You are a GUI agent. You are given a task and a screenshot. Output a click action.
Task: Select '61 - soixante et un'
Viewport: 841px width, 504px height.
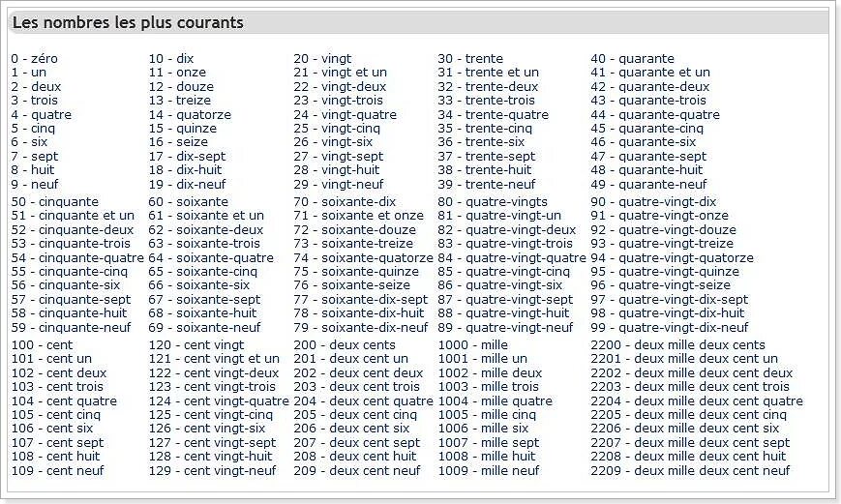point(206,216)
